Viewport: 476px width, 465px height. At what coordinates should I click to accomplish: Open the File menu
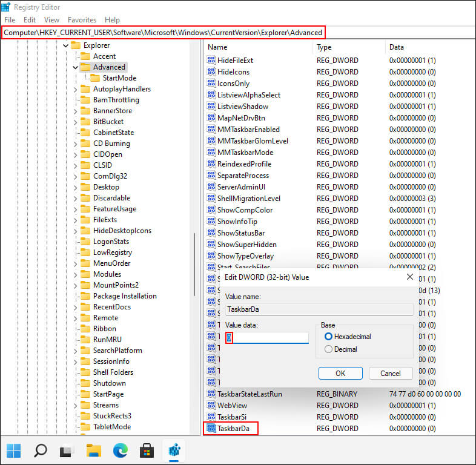10,20
